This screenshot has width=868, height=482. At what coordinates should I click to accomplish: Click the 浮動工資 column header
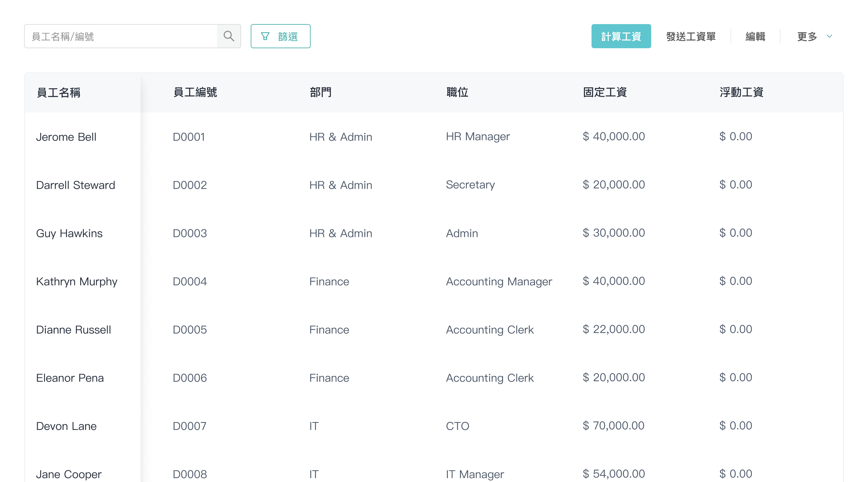[x=741, y=92]
